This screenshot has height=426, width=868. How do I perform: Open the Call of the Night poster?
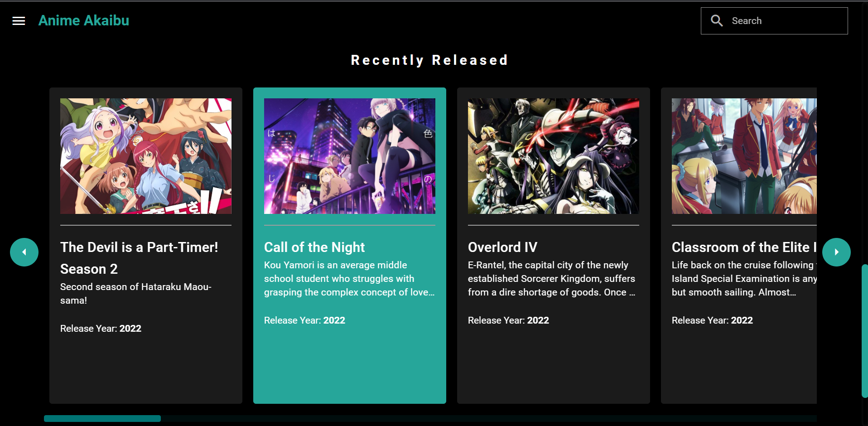[x=350, y=156]
